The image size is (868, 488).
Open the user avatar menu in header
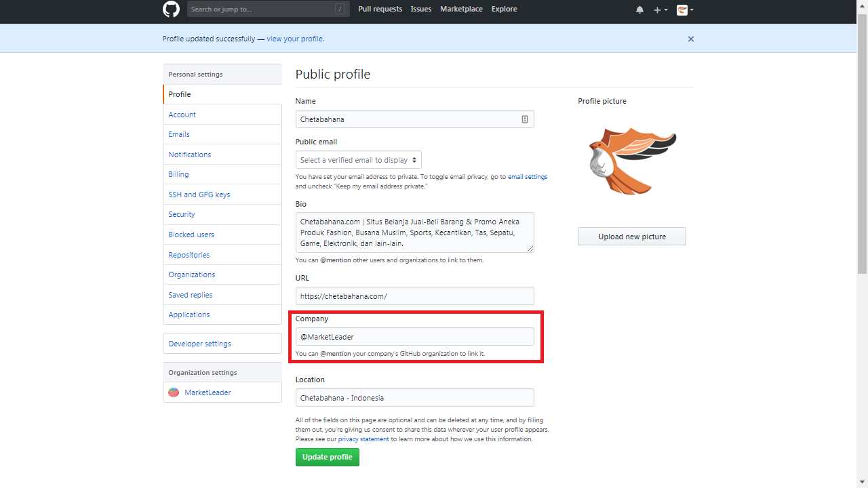pyautogui.click(x=685, y=9)
